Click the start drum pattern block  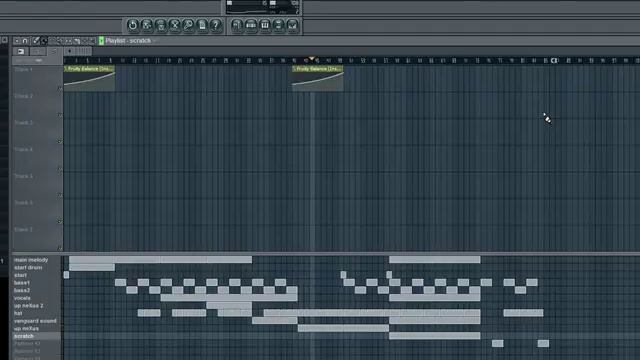(x=92, y=267)
